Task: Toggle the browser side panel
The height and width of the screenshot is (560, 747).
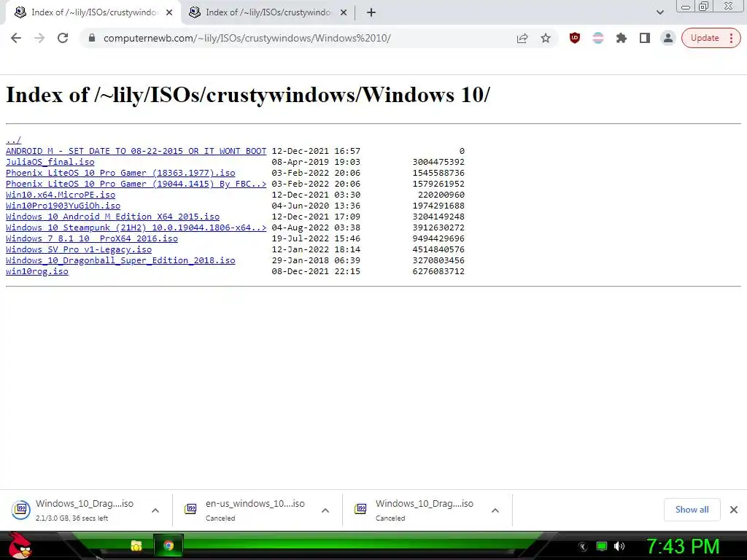Action: [x=645, y=38]
